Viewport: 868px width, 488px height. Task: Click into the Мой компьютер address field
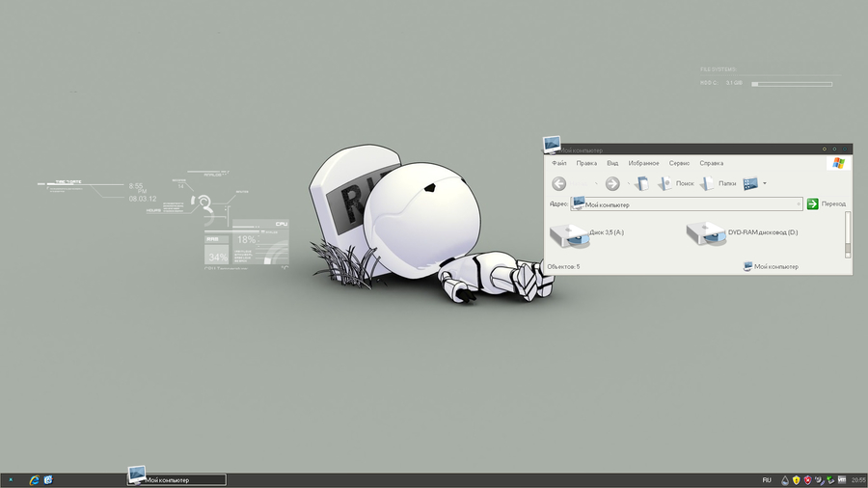[687, 204]
